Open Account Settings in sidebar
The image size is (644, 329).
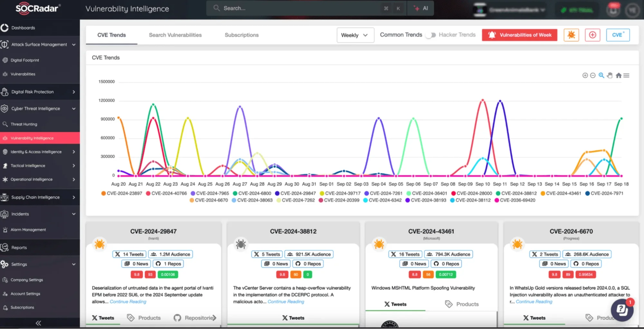(25, 294)
